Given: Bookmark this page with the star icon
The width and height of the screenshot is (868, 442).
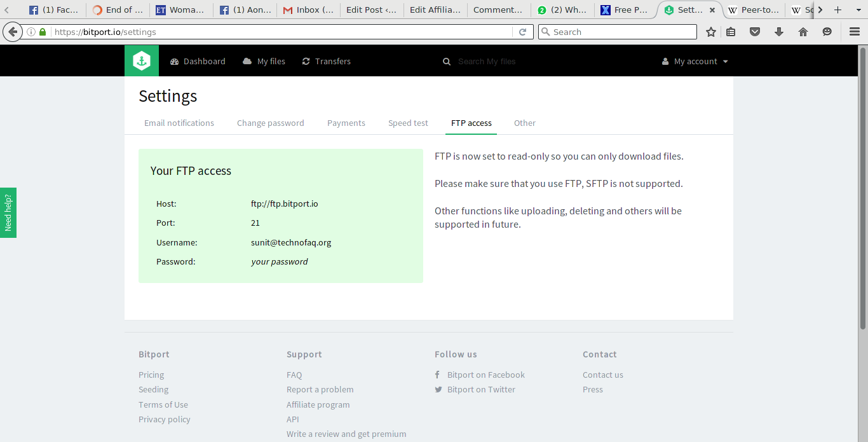Looking at the screenshot, I should [x=711, y=32].
